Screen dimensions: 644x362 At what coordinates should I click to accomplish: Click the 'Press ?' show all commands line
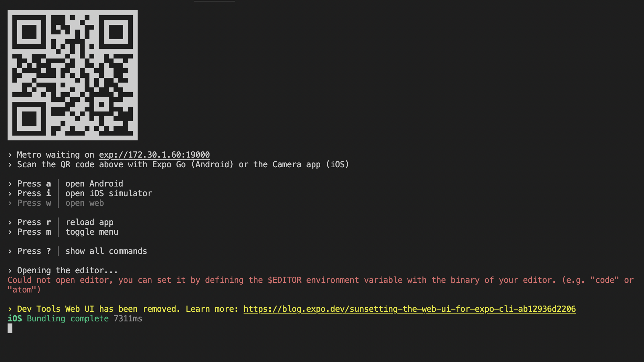(78, 251)
